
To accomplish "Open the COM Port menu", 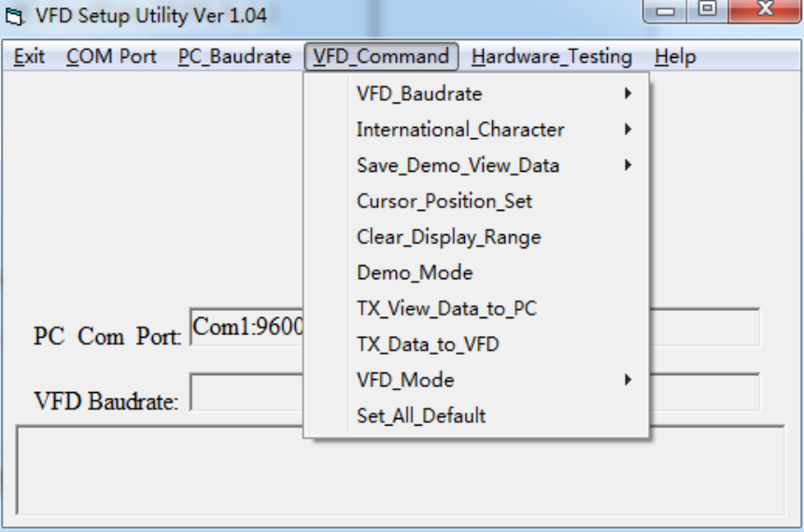I will point(111,57).
